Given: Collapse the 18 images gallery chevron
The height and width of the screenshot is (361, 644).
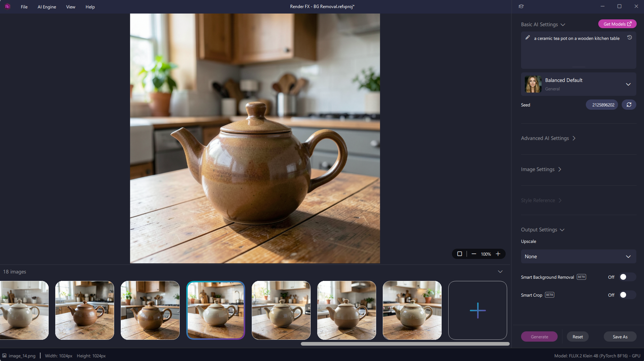Looking at the screenshot, I should pos(500,272).
